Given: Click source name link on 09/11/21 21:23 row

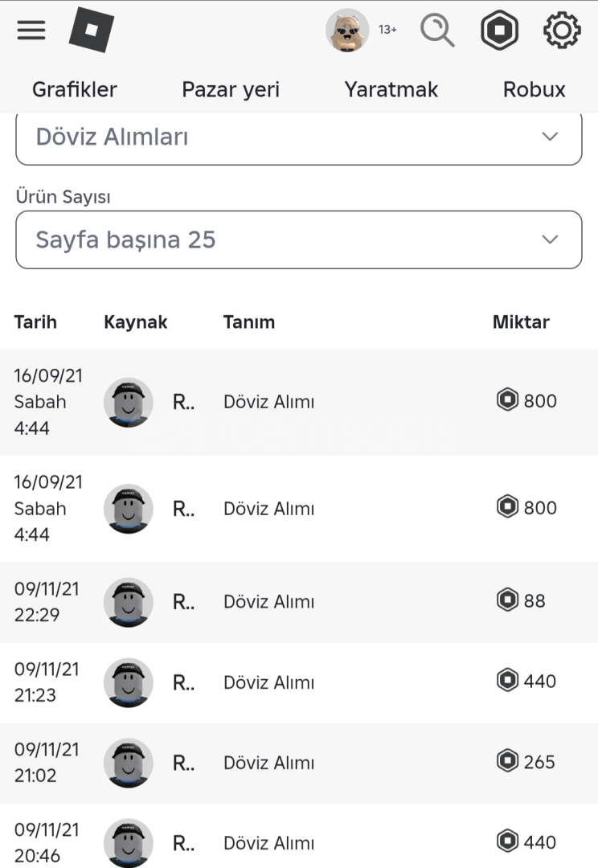Looking at the screenshot, I should coord(184,682).
